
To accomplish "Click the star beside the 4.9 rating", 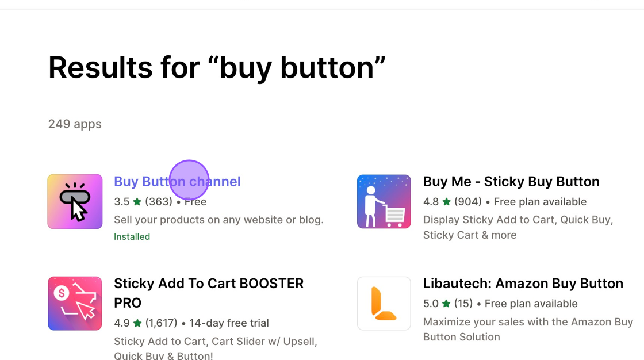I will point(137,323).
